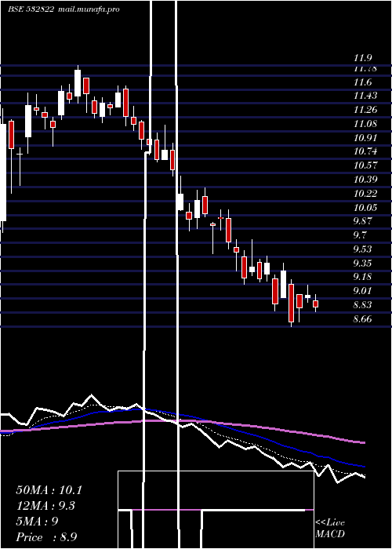This screenshot has width=392, height=549.
Task: Click the 11.9 price axis label
Action: (362, 58)
